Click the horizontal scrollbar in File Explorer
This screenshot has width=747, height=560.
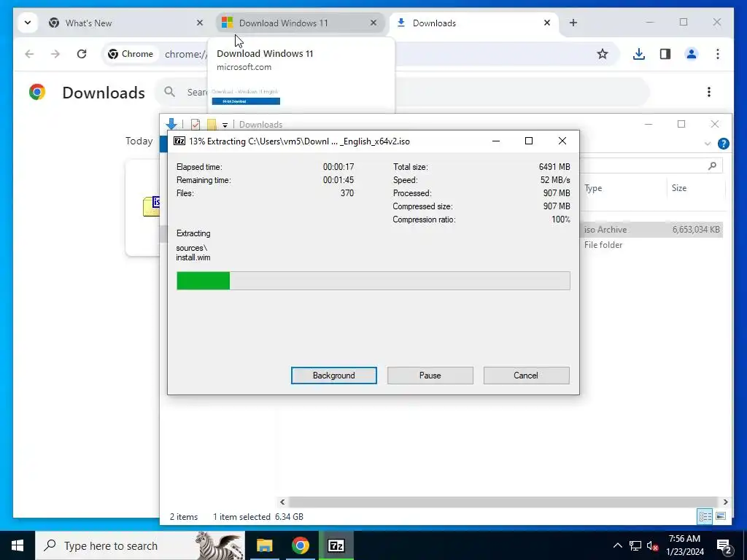[503, 502]
